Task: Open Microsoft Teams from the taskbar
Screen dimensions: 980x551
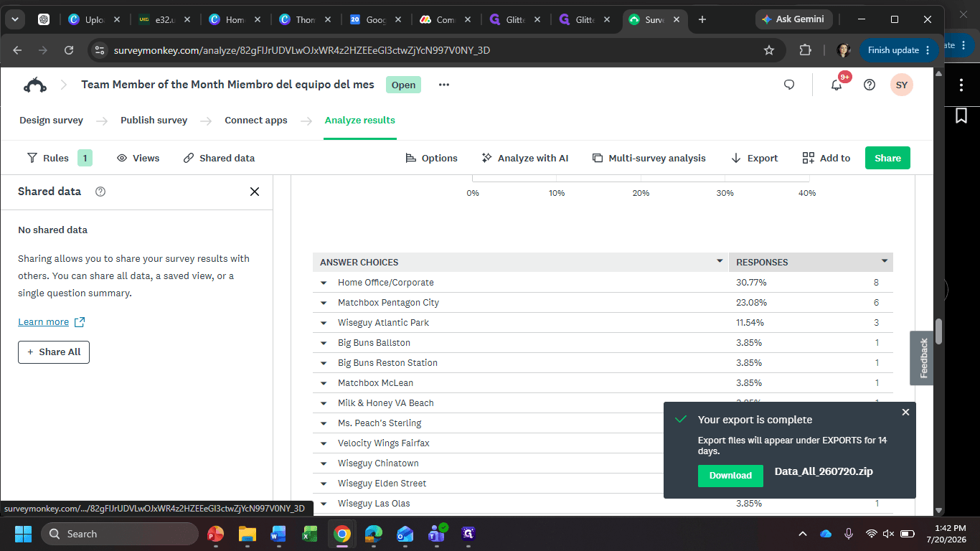Action: (437, 534)
